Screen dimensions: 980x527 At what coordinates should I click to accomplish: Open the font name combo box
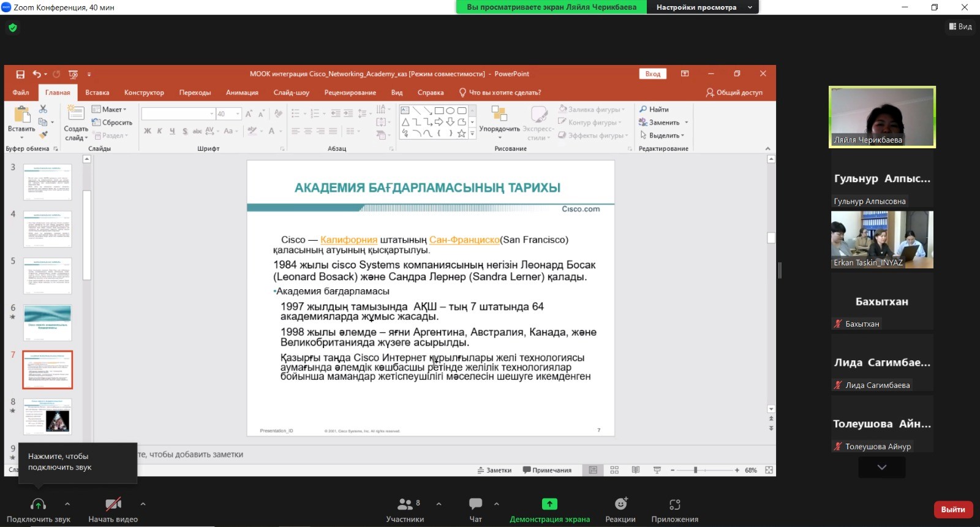178,114
